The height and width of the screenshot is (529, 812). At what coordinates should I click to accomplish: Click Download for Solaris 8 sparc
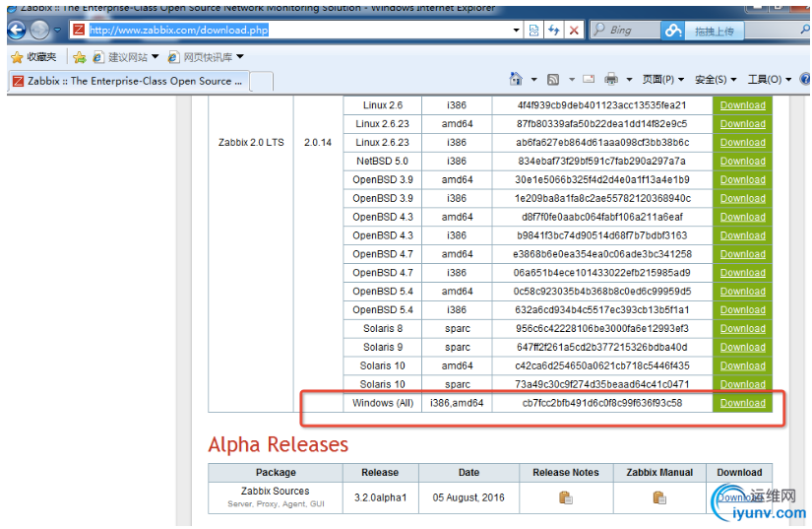[x=742, y=328]
